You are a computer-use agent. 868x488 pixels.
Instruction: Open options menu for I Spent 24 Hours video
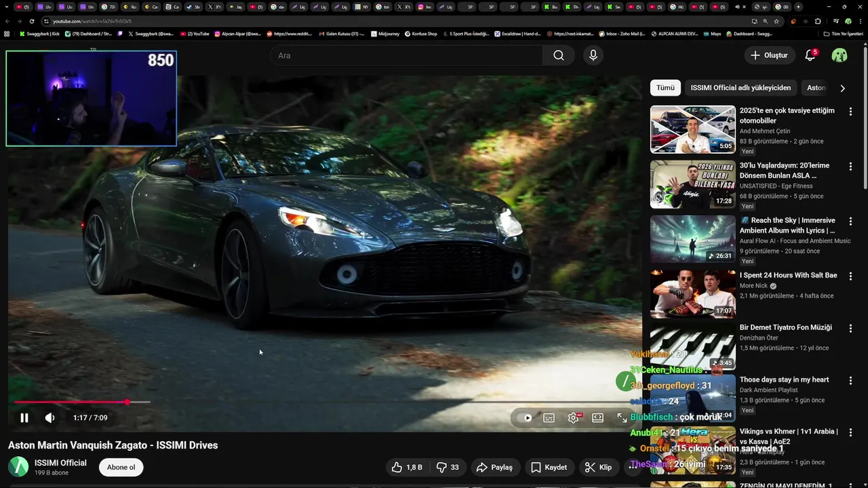click(850, 276)
